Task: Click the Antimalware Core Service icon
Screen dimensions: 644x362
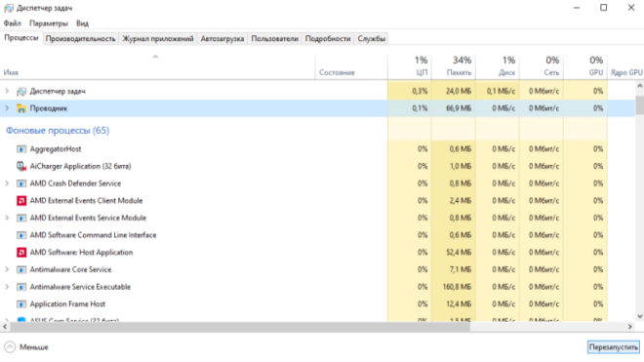Action: pos(21,270)
